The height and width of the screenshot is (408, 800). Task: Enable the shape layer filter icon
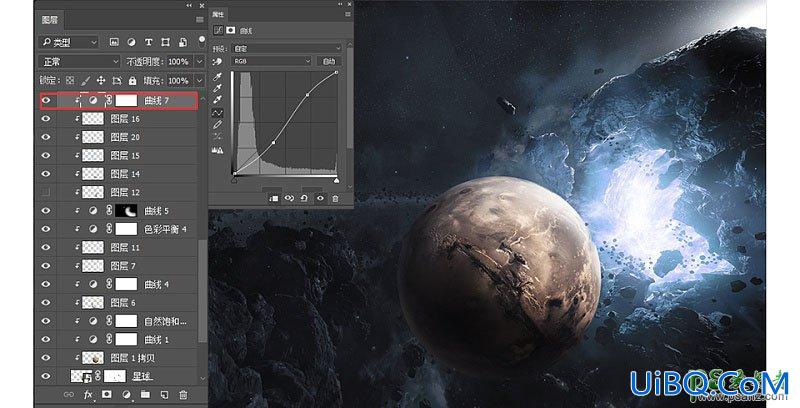coord(165,42)
